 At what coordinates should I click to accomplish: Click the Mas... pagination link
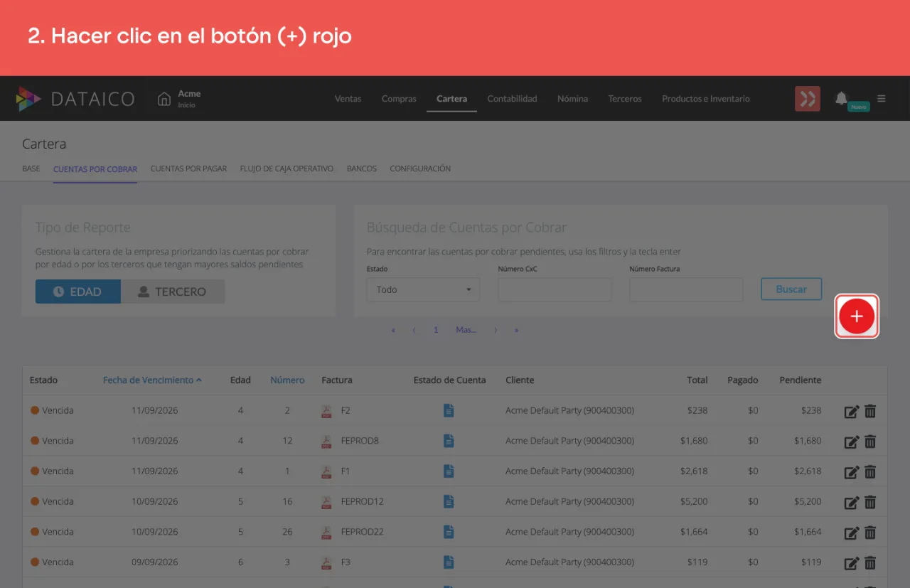(466, 330)
